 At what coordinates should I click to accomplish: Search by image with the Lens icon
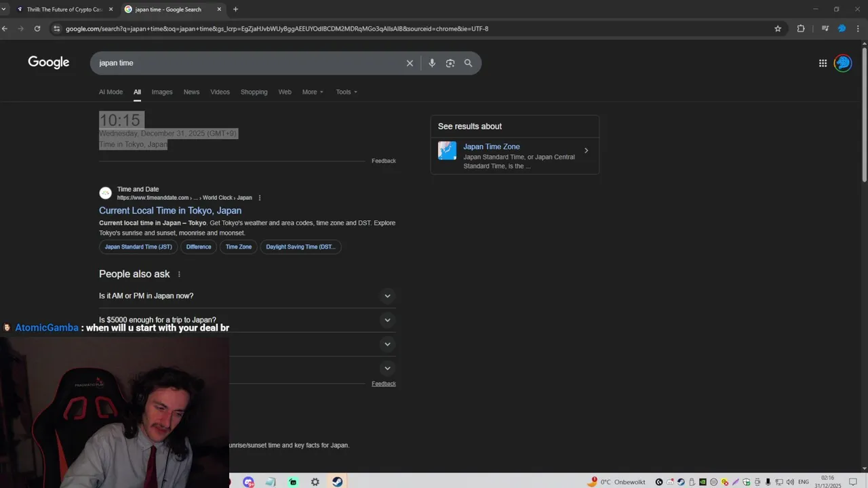click(450, 63)
